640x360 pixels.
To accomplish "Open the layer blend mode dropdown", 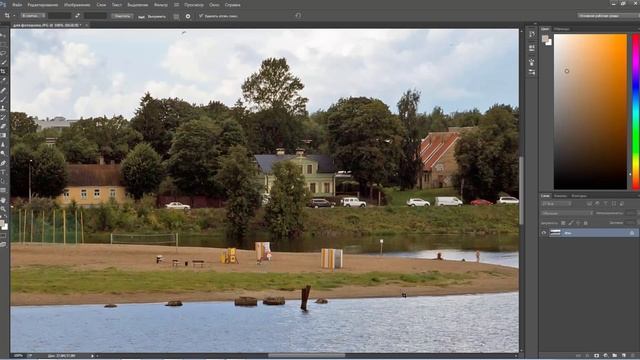I will pyautogui.click(x=567, y=213).
